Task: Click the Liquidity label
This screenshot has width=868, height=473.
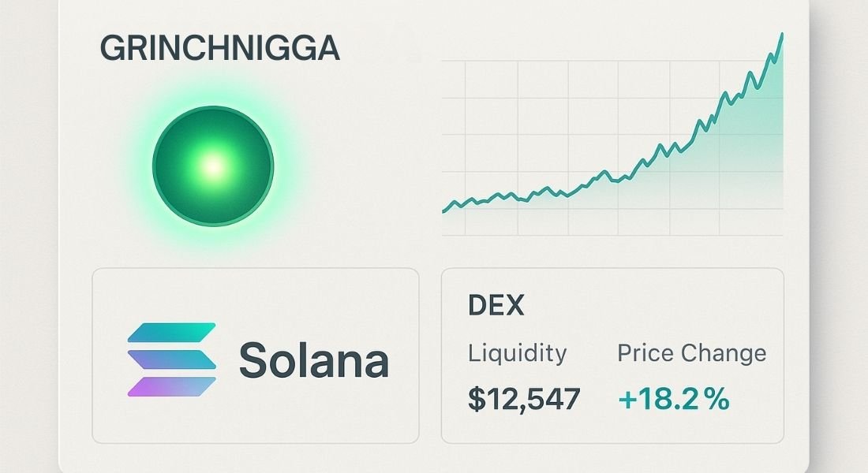Action: (518, 353)
